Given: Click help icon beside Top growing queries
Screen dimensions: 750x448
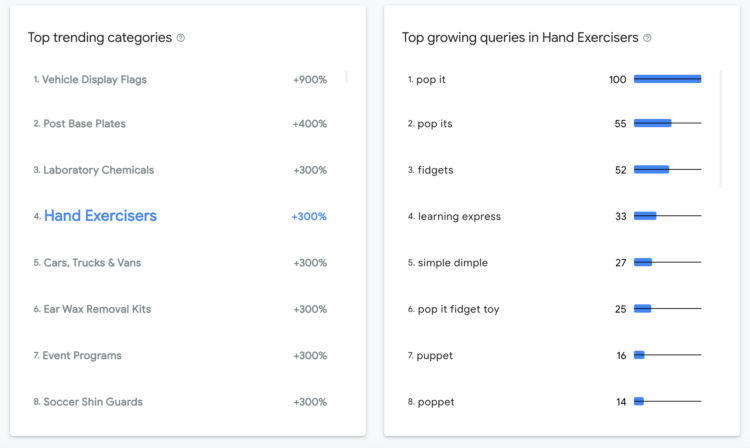Looking at the screenshot, I should (x=647, y=38).
